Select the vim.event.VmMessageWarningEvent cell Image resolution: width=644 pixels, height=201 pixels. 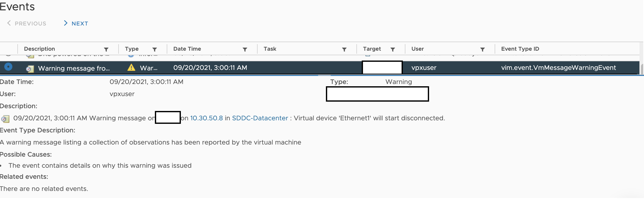coord(558,68)
